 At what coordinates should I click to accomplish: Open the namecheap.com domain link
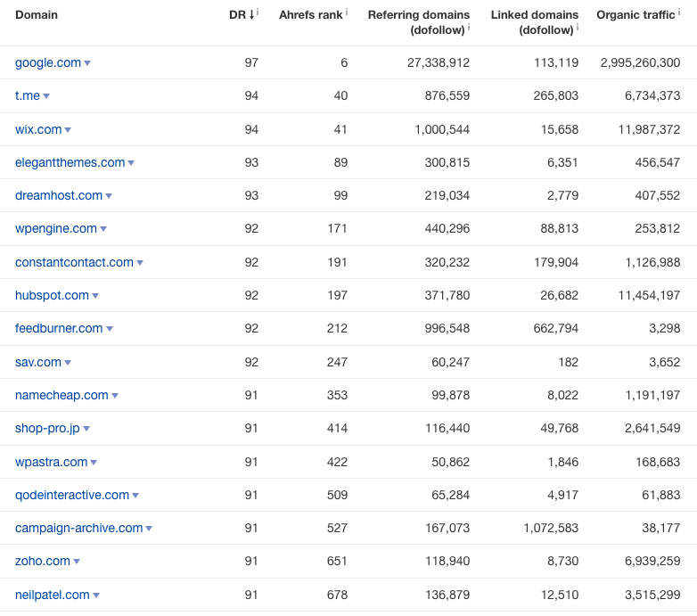tap(61, 395)
